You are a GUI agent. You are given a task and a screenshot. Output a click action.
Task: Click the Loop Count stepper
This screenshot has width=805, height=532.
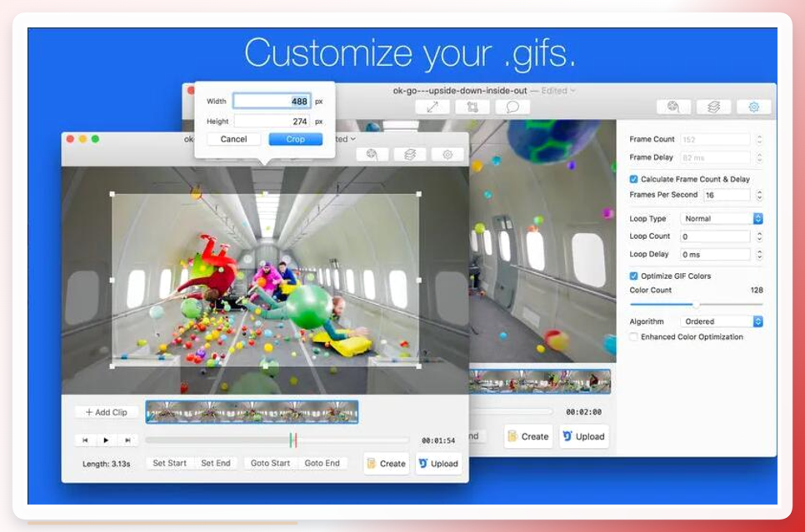[x=759, y=236]
